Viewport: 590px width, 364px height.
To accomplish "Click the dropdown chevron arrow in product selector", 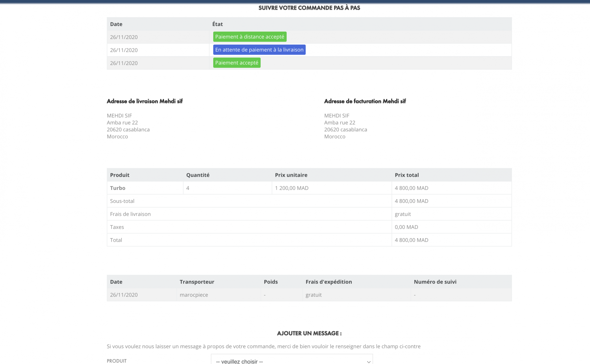I will (368, 362).
